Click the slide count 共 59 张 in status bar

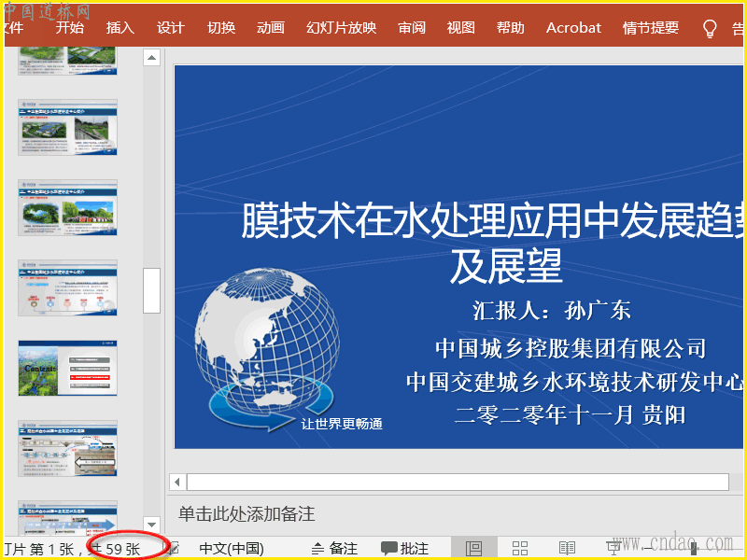click(x=114, y=549)
